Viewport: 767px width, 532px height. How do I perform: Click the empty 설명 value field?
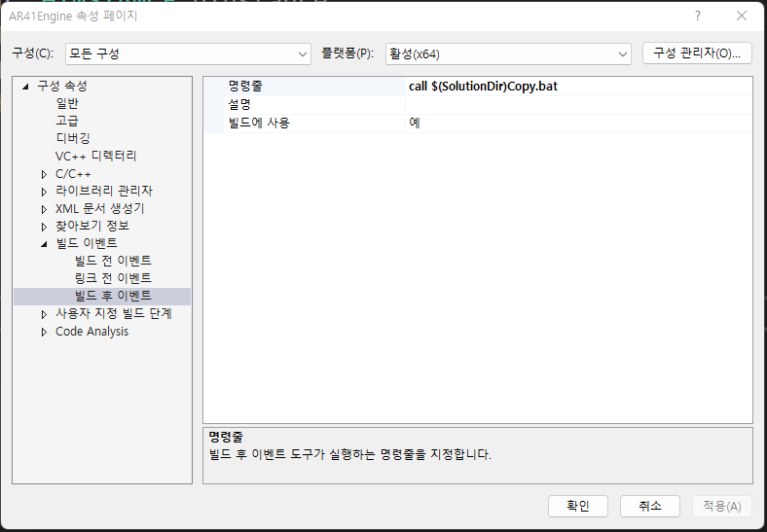[x=578, y=105]
